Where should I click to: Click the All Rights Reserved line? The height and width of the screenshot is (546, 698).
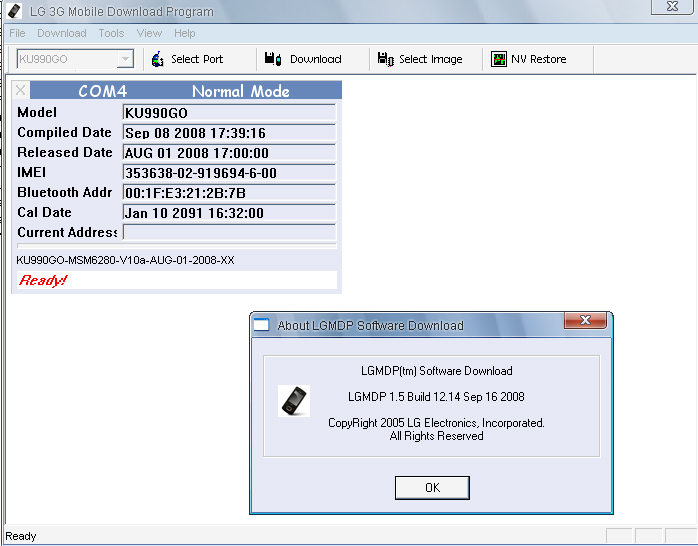436,436
